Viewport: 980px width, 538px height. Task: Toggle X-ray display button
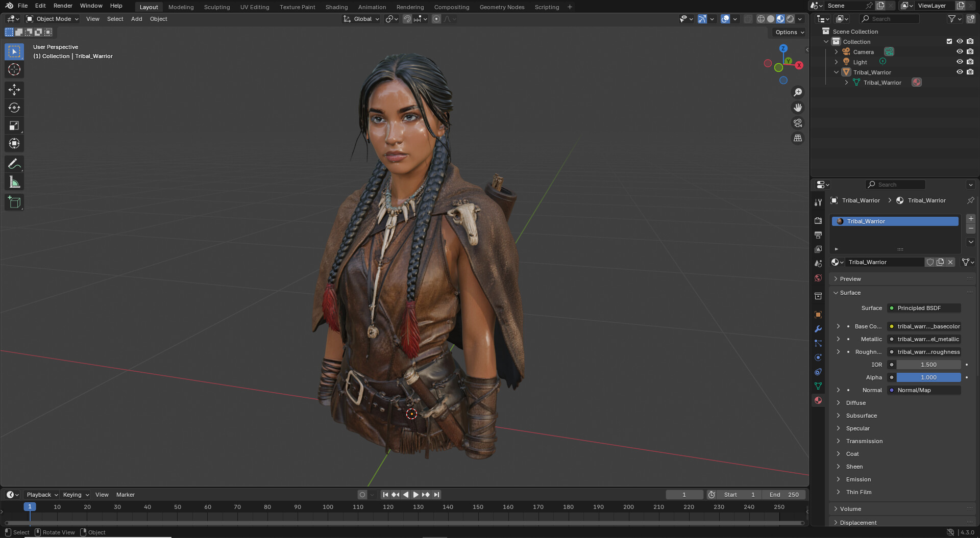pos(748,19)
